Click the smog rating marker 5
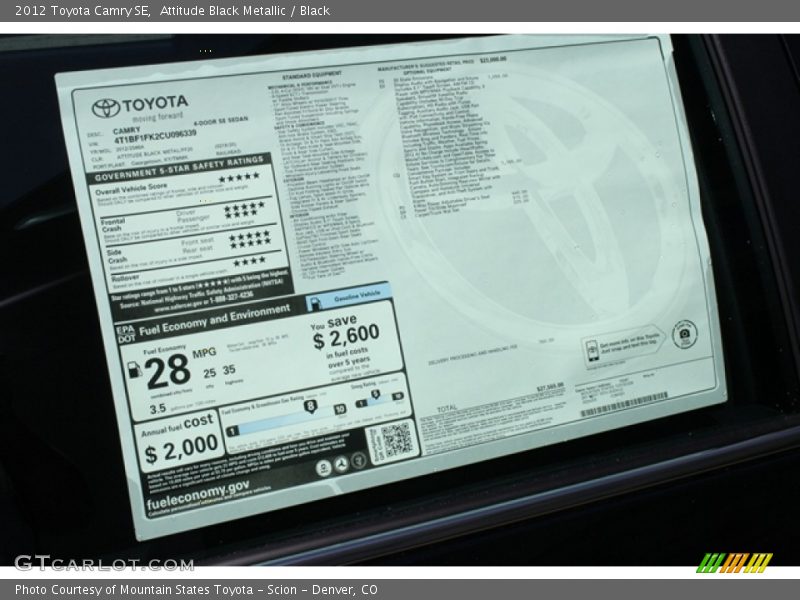 point(375,395)
